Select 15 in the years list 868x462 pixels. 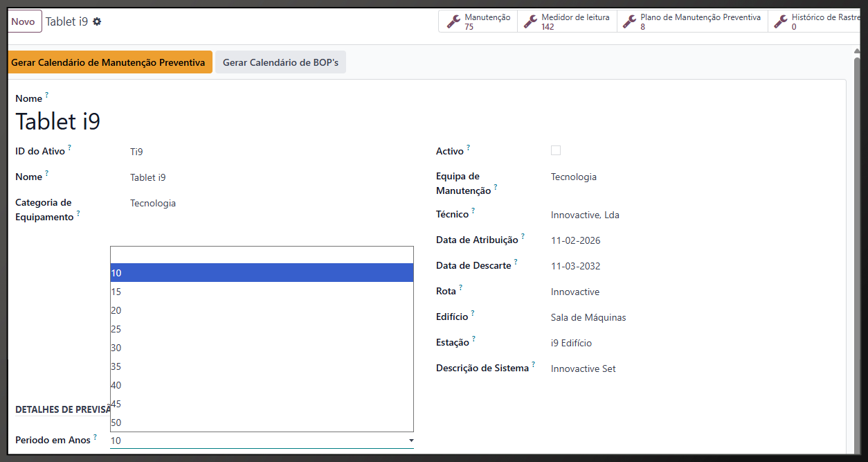[x=262, y=292]
